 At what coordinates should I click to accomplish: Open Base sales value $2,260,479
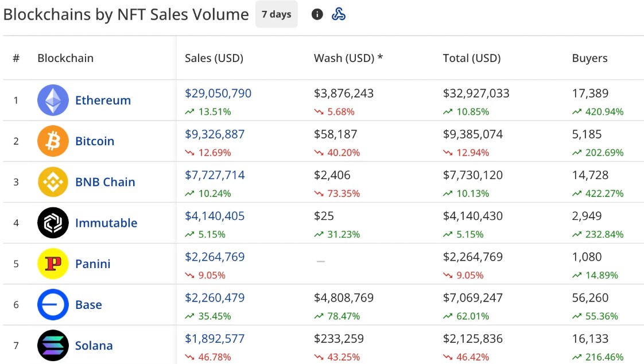215,298
